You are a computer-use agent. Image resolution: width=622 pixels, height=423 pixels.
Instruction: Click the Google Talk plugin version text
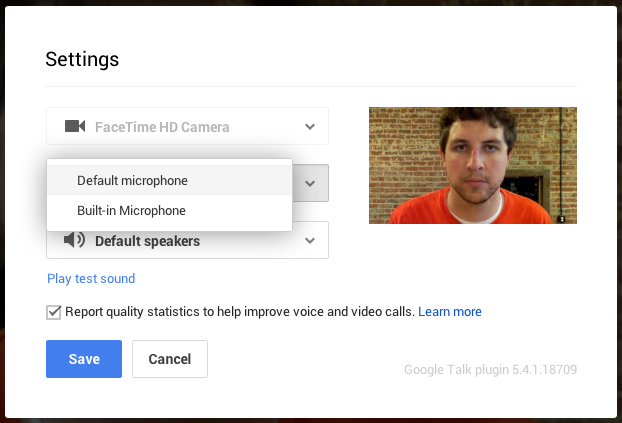[490, 369]
